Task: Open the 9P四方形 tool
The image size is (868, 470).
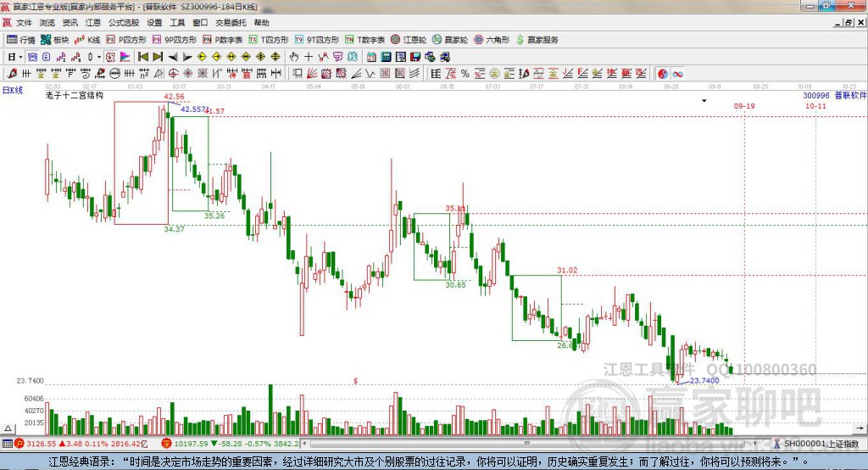Action: [175, 40]
